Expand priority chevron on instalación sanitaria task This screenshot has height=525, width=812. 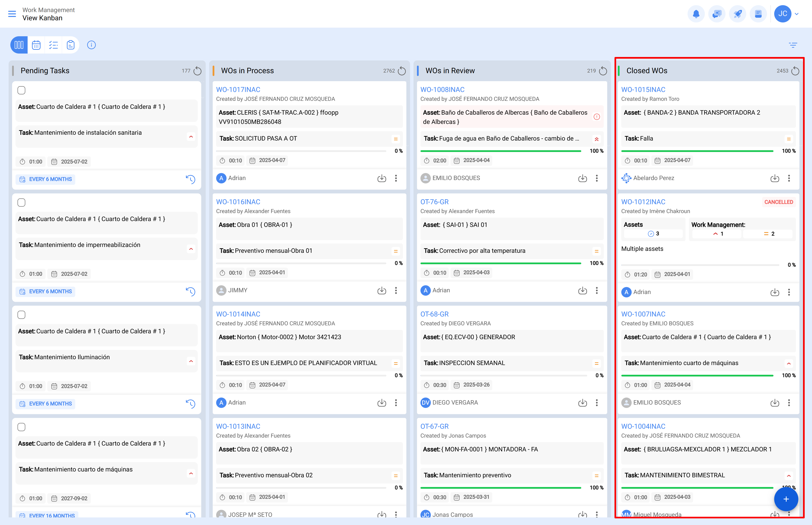[x=191, y=137]
